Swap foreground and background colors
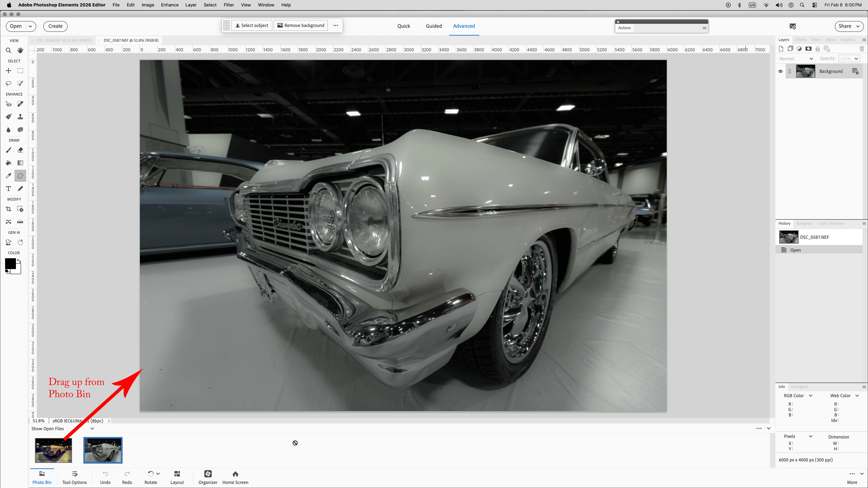 19,261
